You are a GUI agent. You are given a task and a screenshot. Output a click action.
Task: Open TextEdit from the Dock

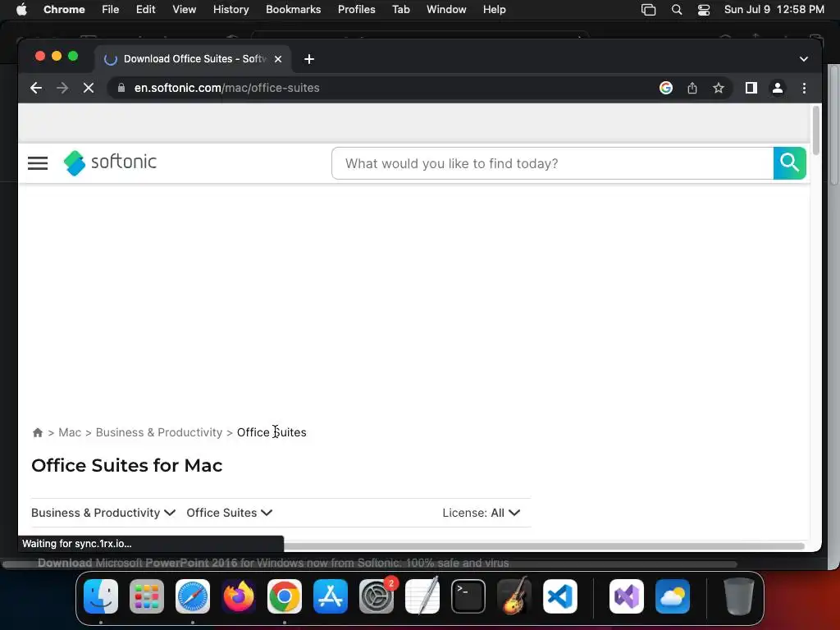pyautogui.click(x=422, y=596)
